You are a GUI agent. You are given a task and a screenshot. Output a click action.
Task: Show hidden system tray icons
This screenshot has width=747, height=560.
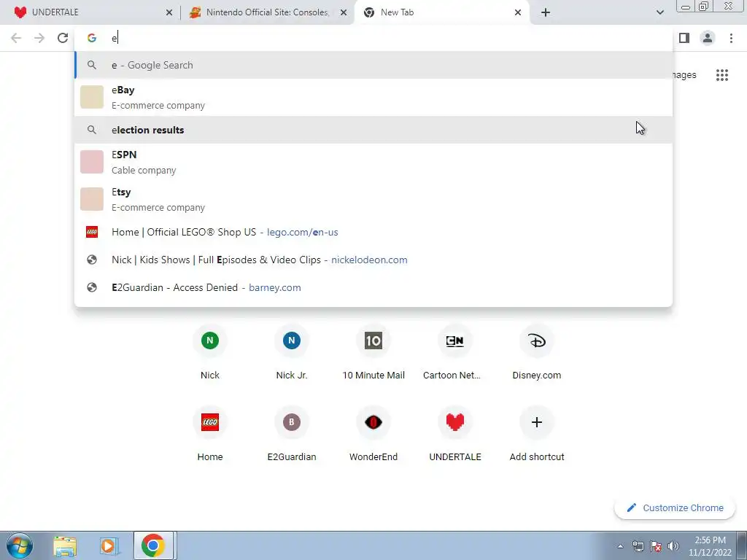(x=620, y=546)
